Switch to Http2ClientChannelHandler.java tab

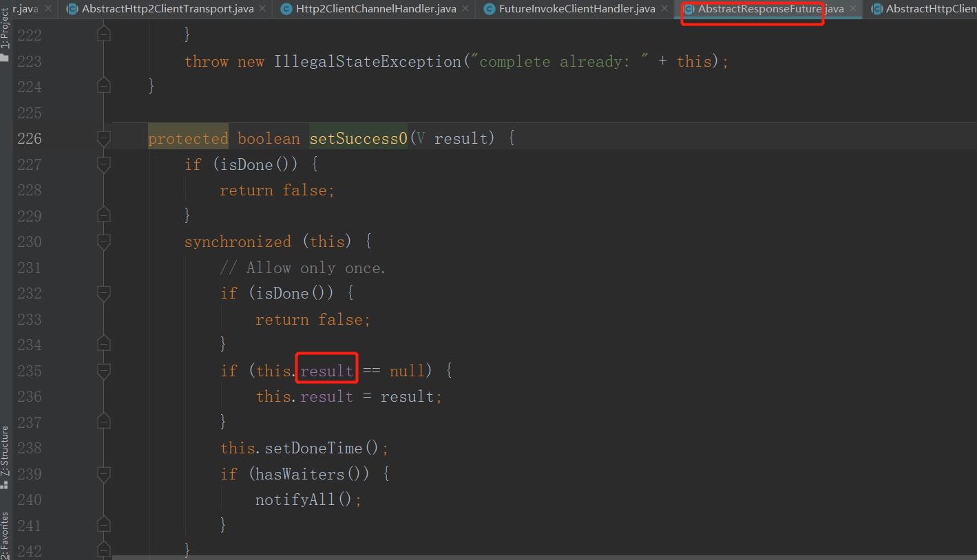point(376,9)
